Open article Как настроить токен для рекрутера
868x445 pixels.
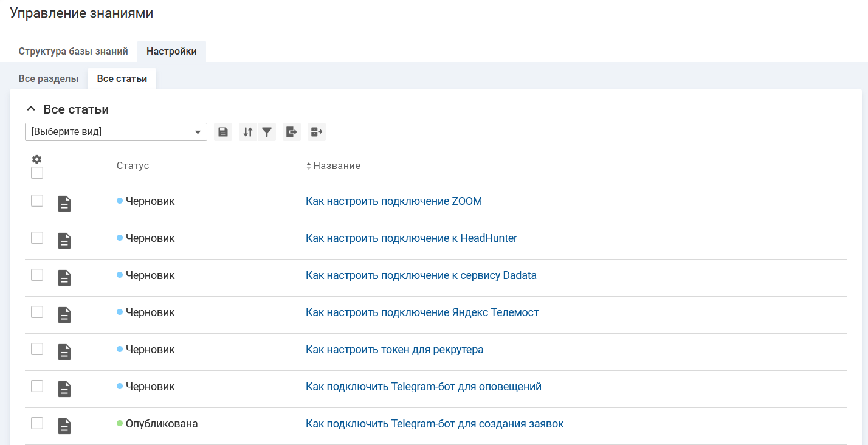[394, 350]
